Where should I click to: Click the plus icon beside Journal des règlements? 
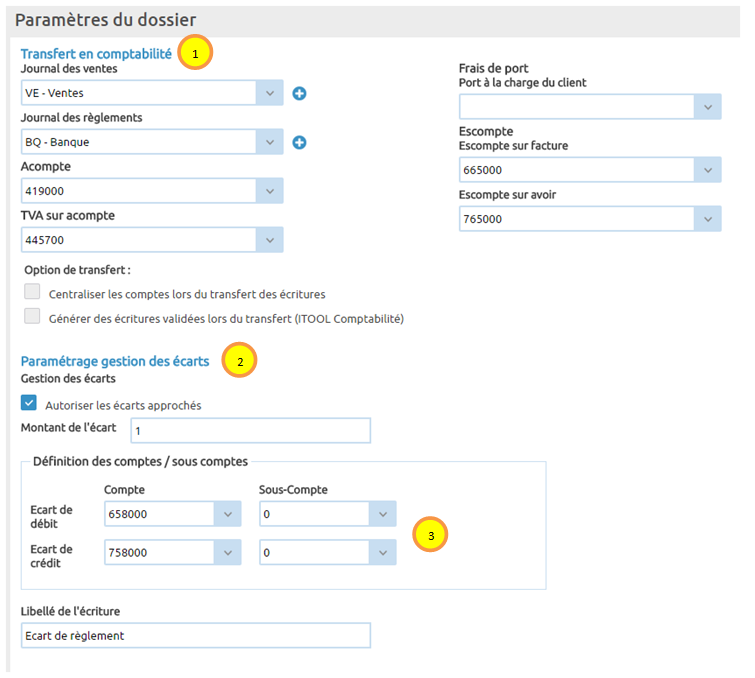[299, 142]
